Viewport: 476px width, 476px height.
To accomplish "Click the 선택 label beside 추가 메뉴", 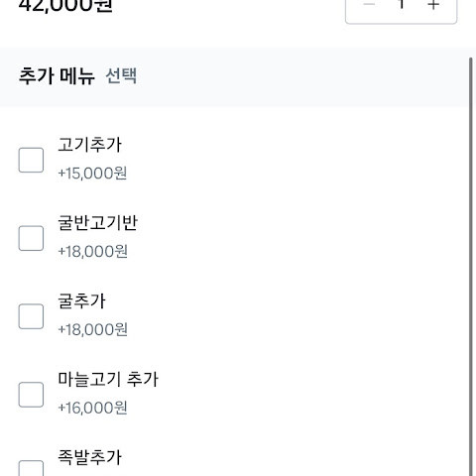I will [x=121, y=76].
